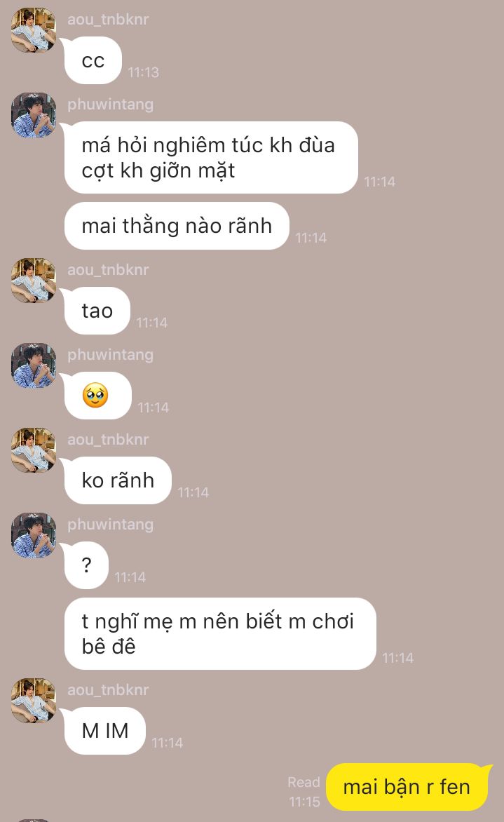Screen dimensions: 504x822
Task: Tap the '?' message bubble
Action: 86,565
